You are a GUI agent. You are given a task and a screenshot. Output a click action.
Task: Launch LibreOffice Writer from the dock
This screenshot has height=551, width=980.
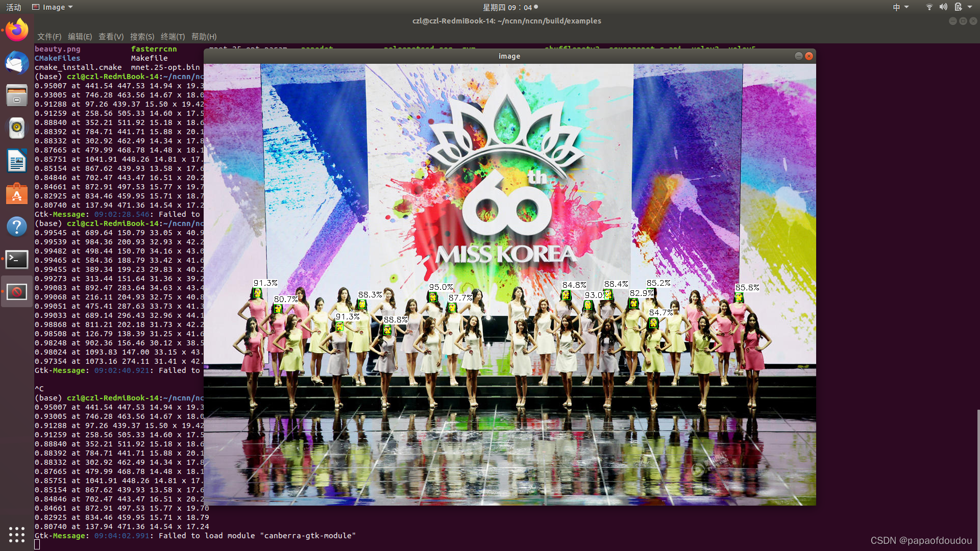click(17, 161)
